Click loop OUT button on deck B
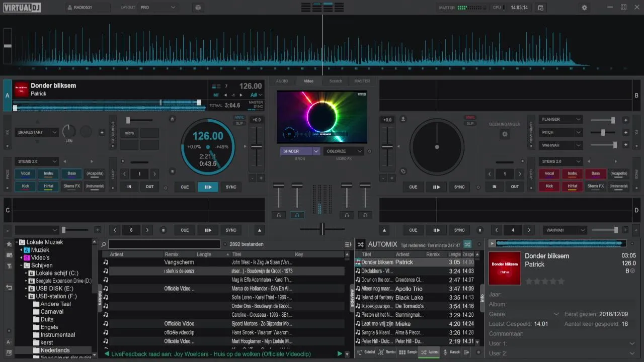Image resolution: width=644 pixels, height=362 pixels. [x=515, y=187]
